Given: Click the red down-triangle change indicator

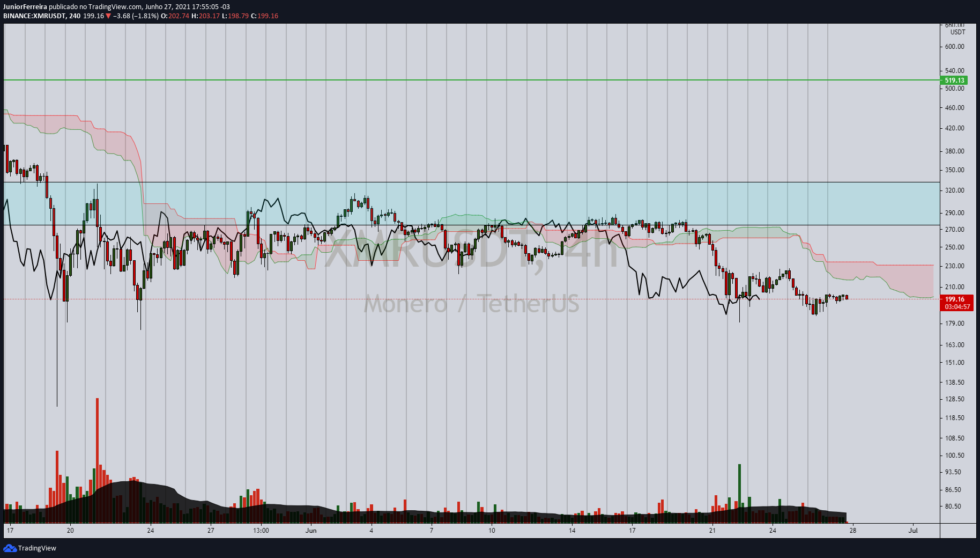Looking at the screenshot, I should coord(108,16).
